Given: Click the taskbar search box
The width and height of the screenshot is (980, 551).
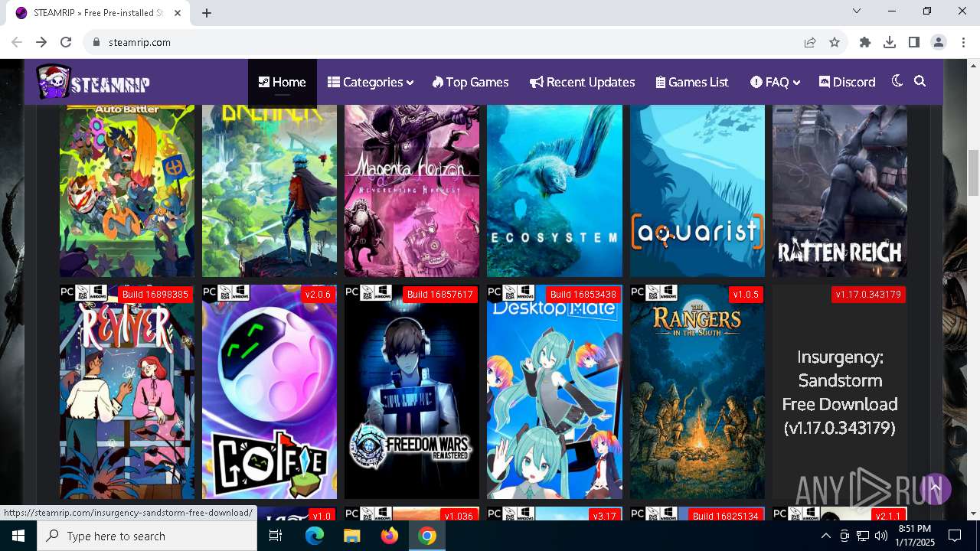Looking at the screenshot, I should point(147,536).
